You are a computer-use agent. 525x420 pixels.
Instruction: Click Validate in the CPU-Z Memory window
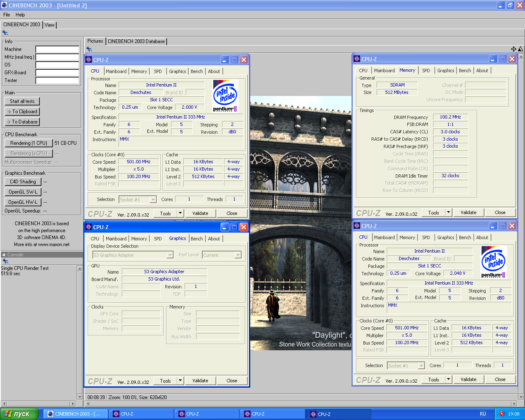point(468,212)
